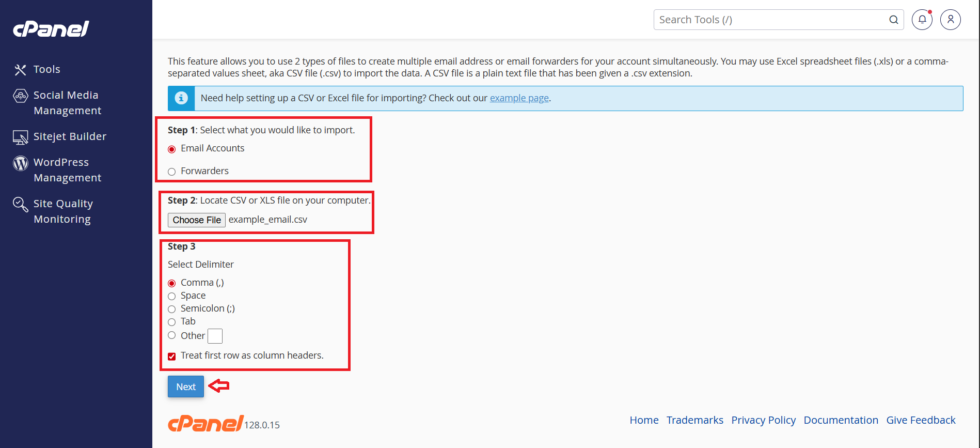Open Site Quality Monitoring in the sidebar
980x448 pixels.
tap(63, 211)
